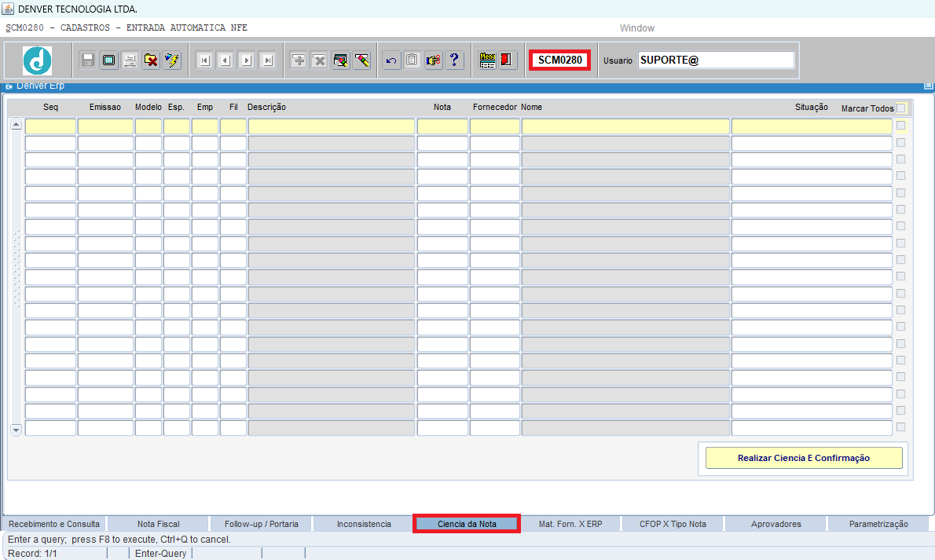Click the 'Denver Erp' sub-window title

[41, 86]
